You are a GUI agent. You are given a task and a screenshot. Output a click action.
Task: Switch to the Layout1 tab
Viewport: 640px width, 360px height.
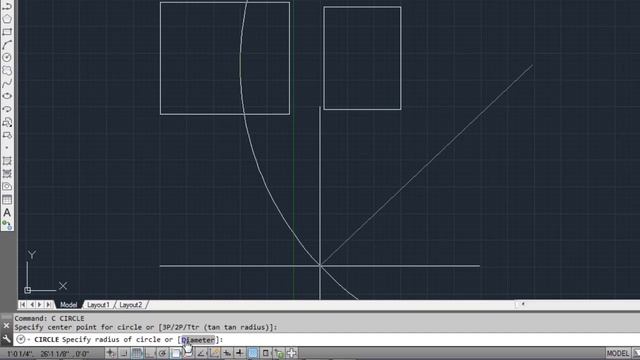[x=98, y=305]
